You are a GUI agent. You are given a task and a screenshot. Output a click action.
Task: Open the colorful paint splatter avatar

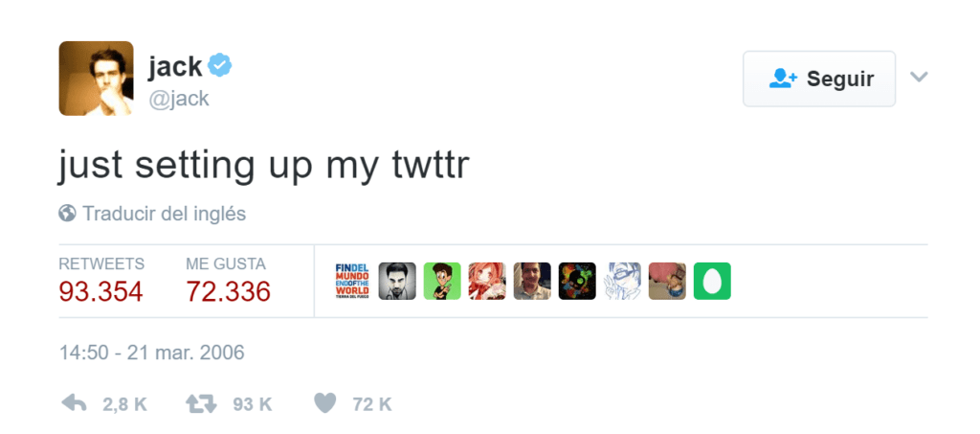coord(577,281)
